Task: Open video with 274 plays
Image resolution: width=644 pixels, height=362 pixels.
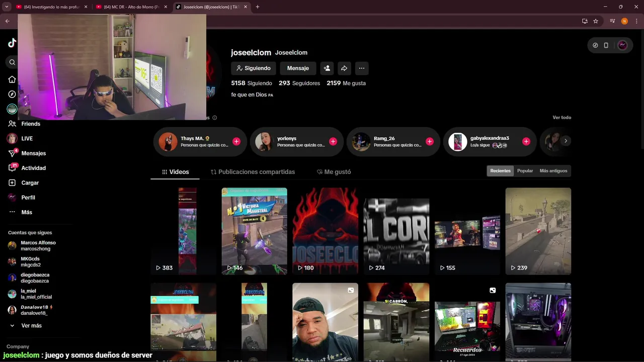Action: 396,231
